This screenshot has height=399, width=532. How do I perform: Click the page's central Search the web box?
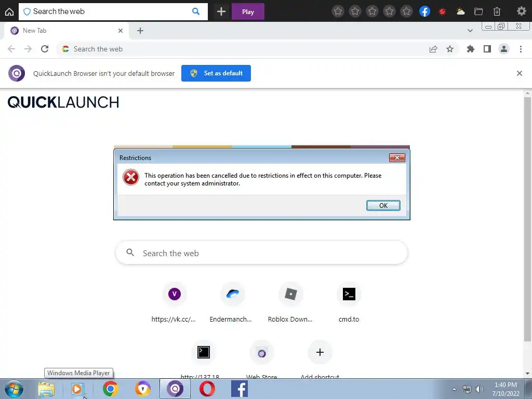point(261,253)
